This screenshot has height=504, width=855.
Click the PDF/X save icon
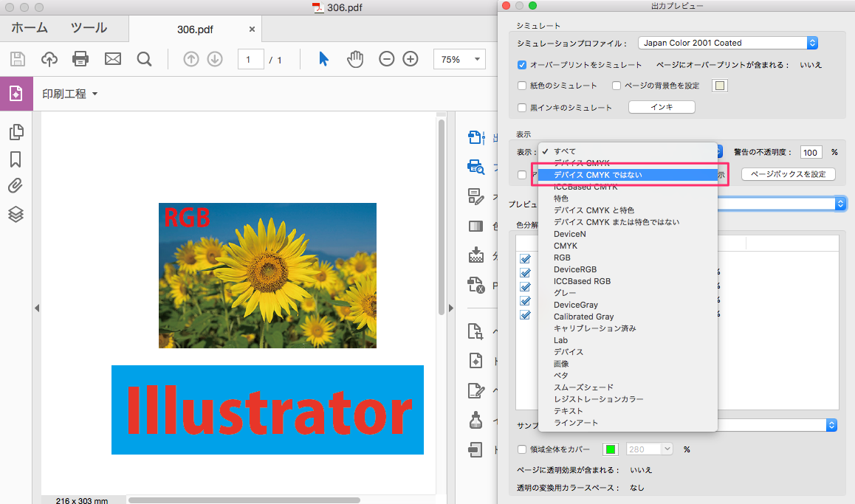pyautogui.click(x=476, y=284)
